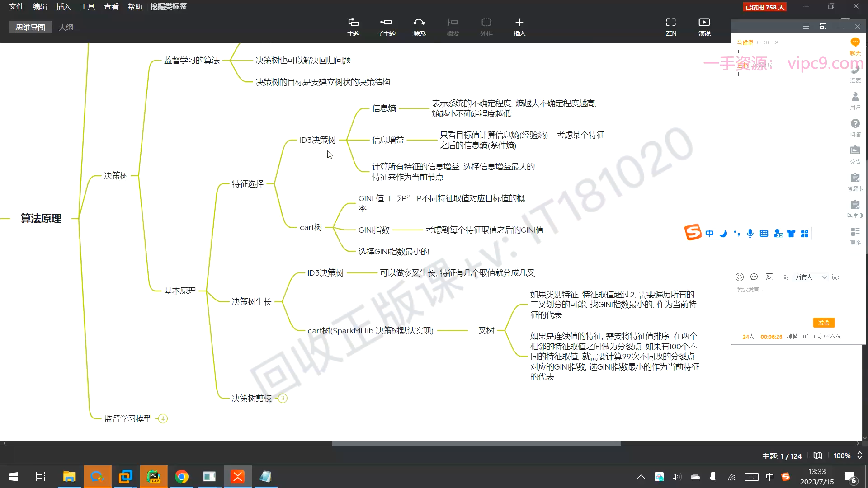
Task: Toggle system volume speaker in tray
Action: point(676,477)
